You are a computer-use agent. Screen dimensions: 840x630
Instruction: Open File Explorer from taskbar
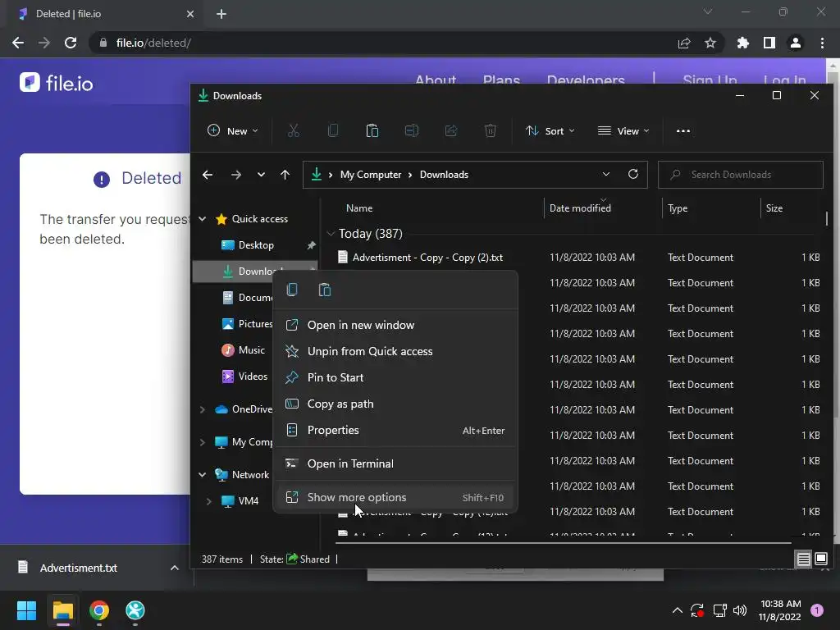coord(62,610)
